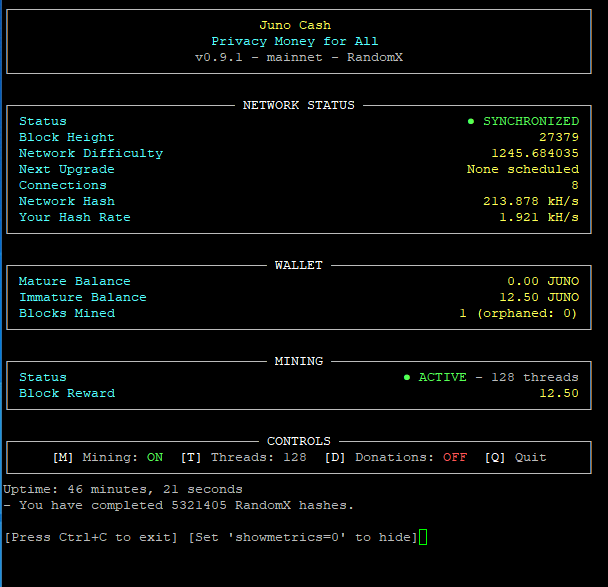The height and width of the screenshot is (587, 608).
Task: Click the 'Block Reward' label
Action: pos(67,394)
